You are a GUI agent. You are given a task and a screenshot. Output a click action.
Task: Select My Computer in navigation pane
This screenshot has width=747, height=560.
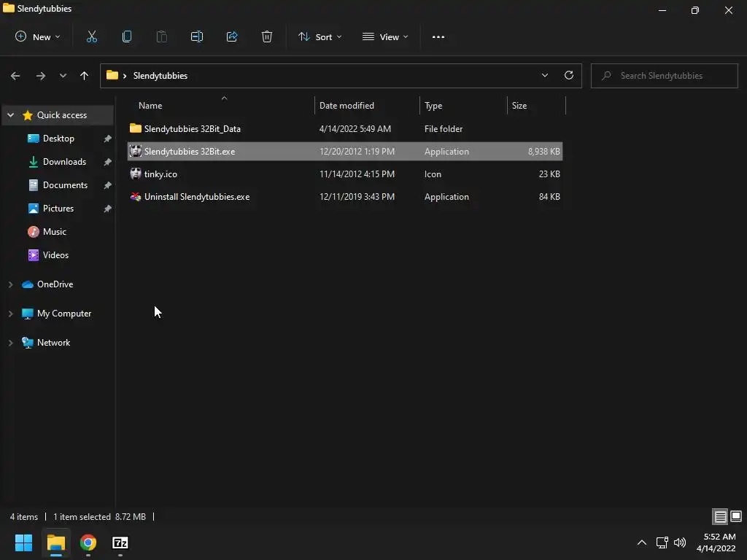coord(64,314)
